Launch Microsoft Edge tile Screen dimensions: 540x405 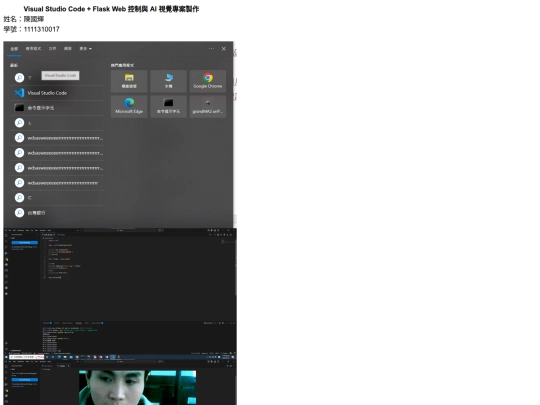tap(129, 106)
